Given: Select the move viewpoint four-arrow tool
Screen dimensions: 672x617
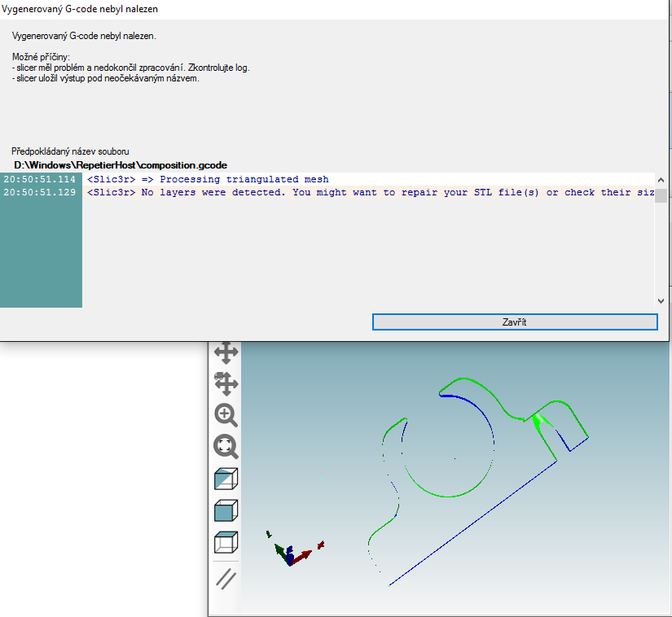Looking at the screenshot, I should click(x=226, y=352).
